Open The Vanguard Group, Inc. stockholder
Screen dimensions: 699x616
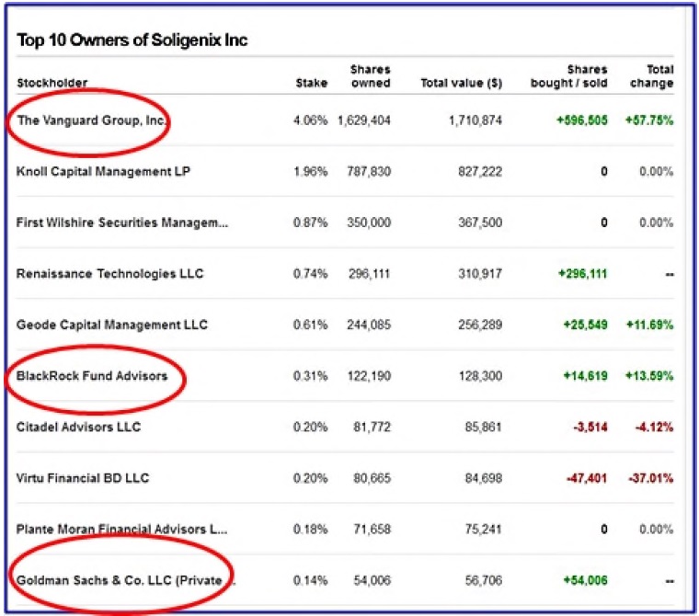point(91,120)
